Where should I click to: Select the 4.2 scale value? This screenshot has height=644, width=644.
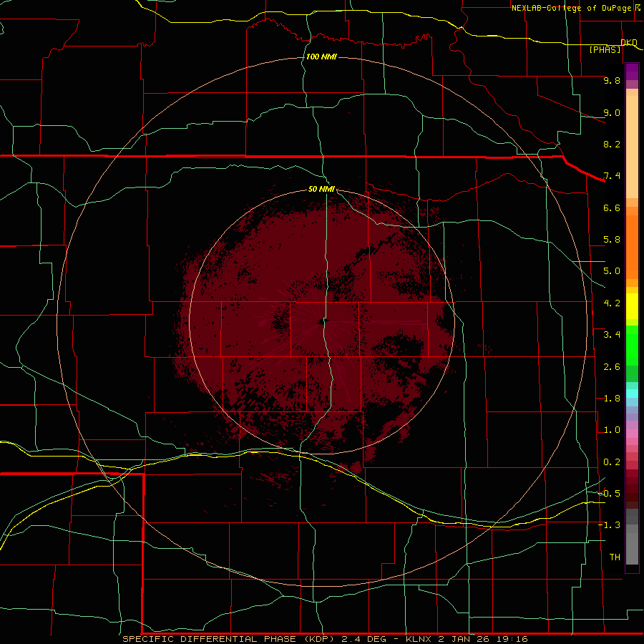click(612, 303)
